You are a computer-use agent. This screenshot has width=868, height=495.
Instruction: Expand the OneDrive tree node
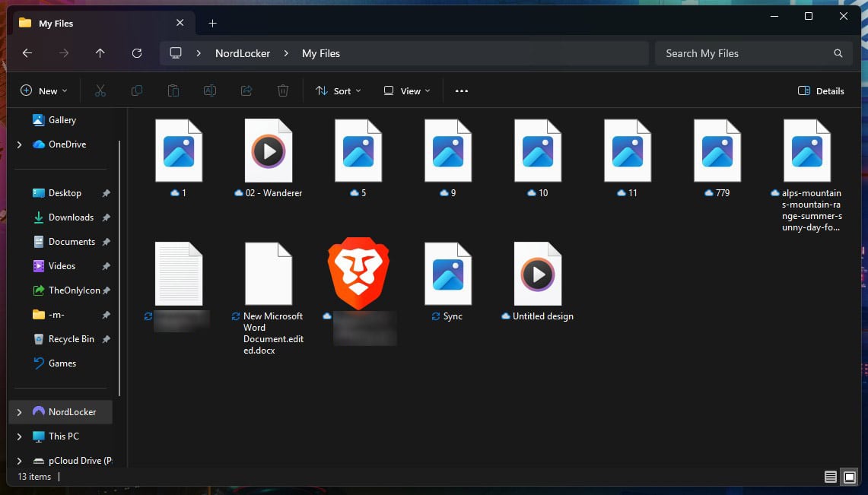pos(19,144)
